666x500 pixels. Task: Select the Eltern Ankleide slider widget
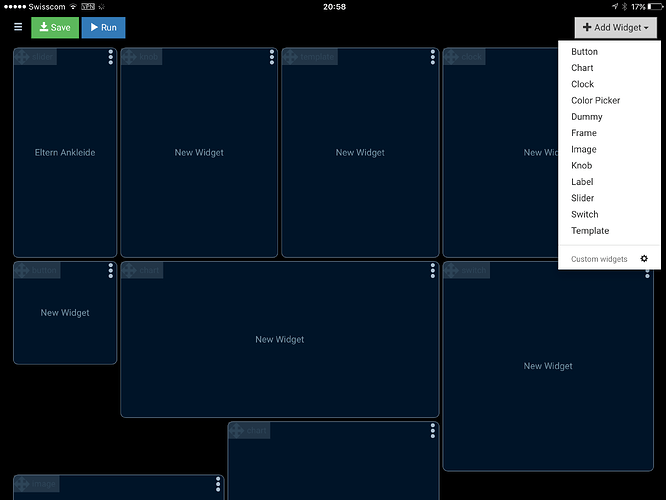[65, 153]
